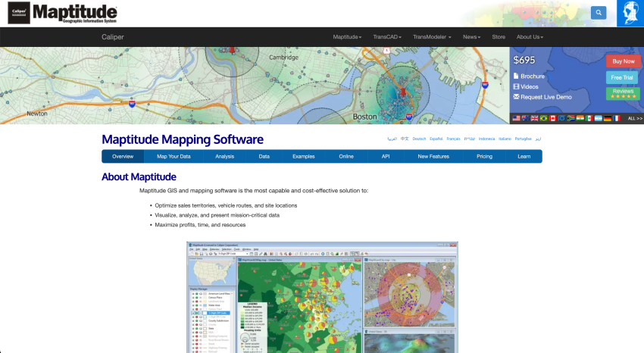Choose the Arabic language link
The width and height of the screenshot is (644, 353).
click(x=392, y=139)
